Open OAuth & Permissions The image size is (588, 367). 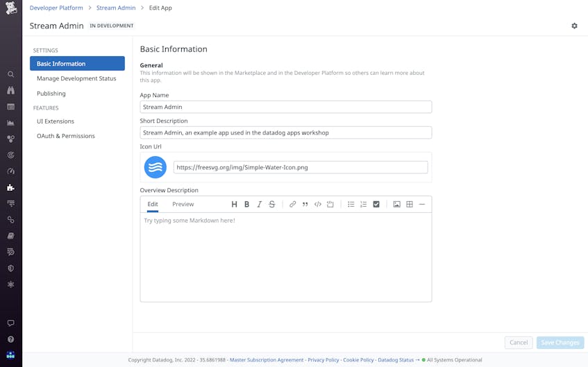(66, 136)
